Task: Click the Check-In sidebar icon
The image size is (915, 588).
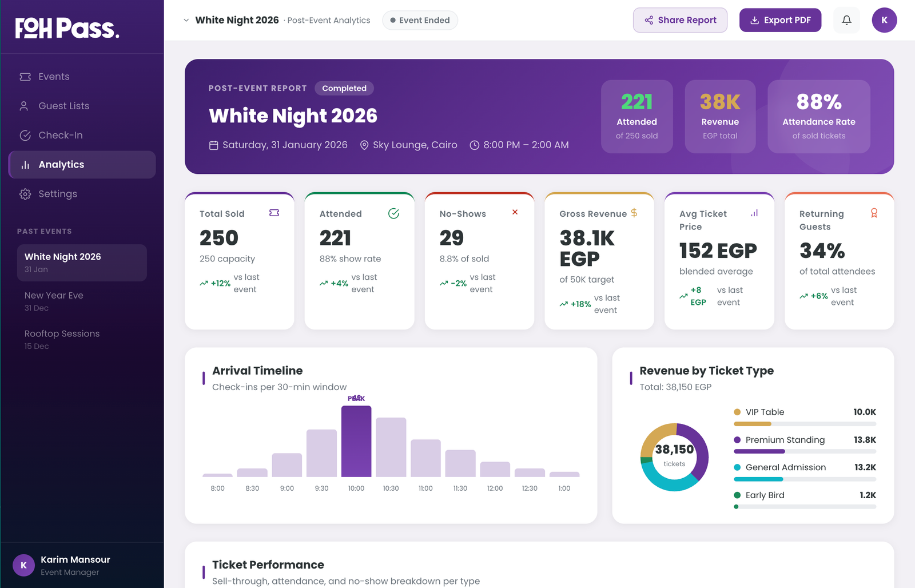Action: point(25,135)
